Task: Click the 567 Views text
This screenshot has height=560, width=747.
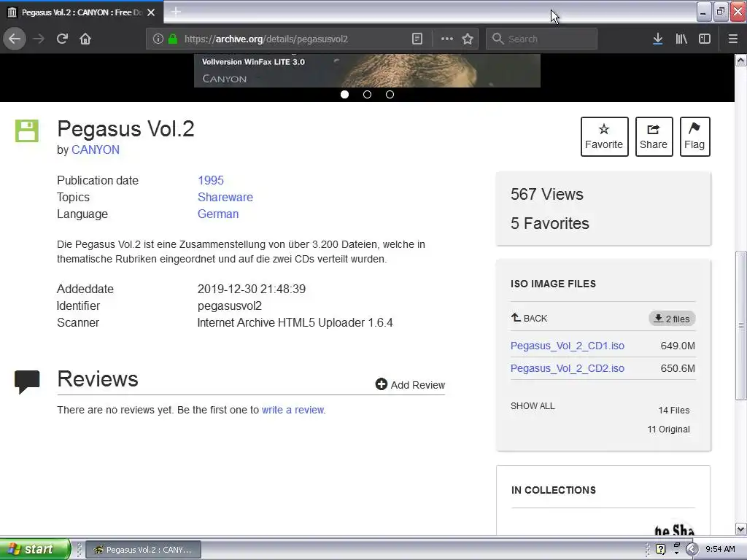Action: [547, 194]
